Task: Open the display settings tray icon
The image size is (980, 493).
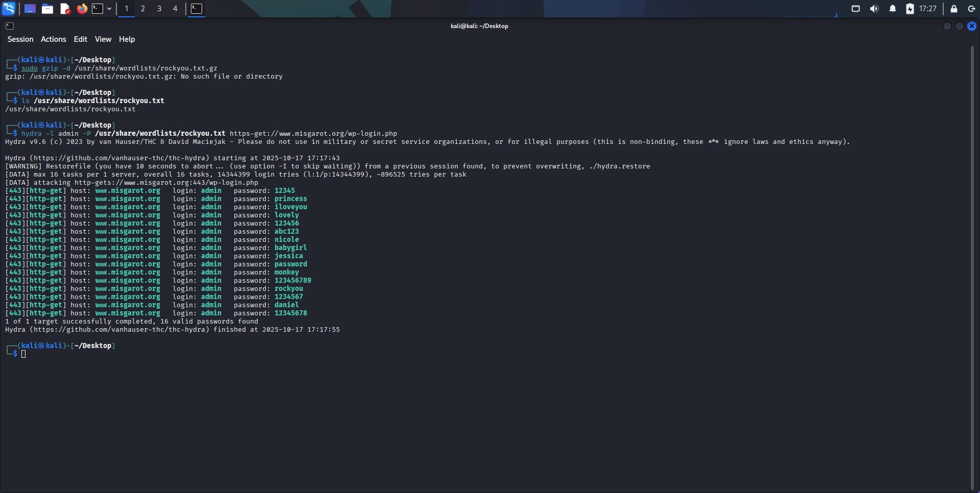Action: pos(856,9)
